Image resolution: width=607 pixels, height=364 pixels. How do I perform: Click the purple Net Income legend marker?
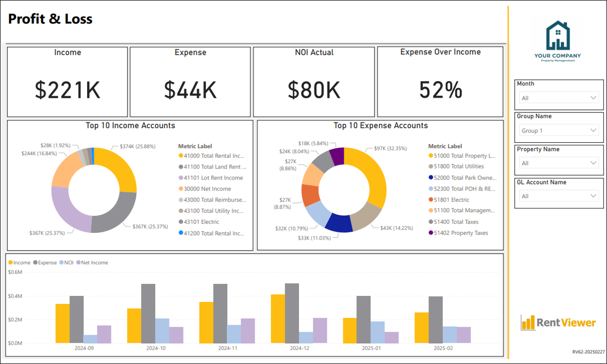(x=78, y=263)
